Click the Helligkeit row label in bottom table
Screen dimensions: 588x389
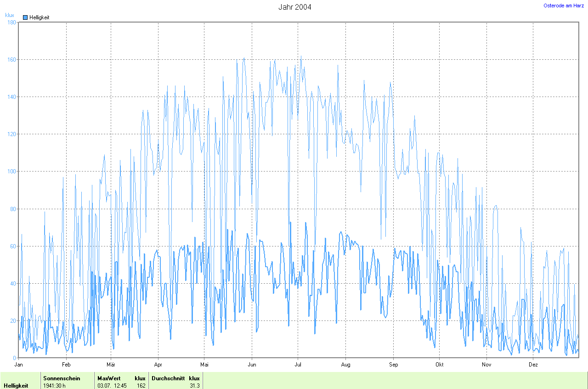coord(16,386)
